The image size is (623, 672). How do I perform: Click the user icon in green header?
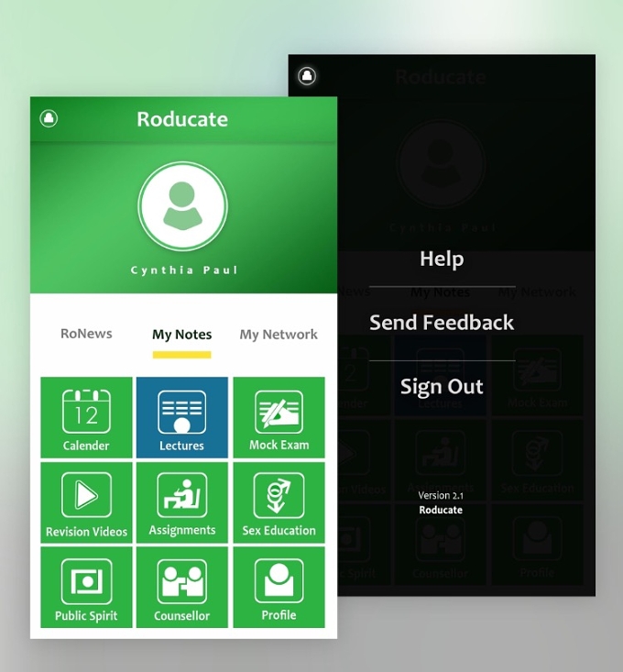click(49, 118)
